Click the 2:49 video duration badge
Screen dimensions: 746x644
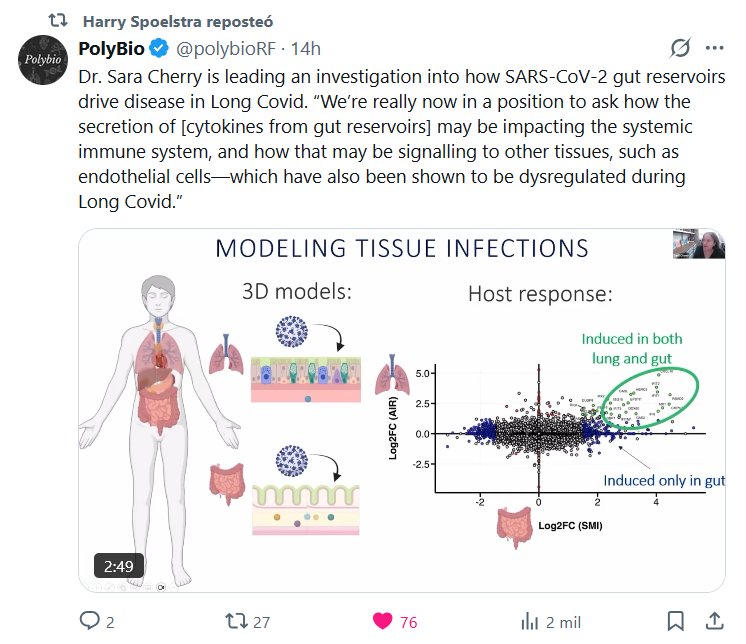tap(119, 567)
